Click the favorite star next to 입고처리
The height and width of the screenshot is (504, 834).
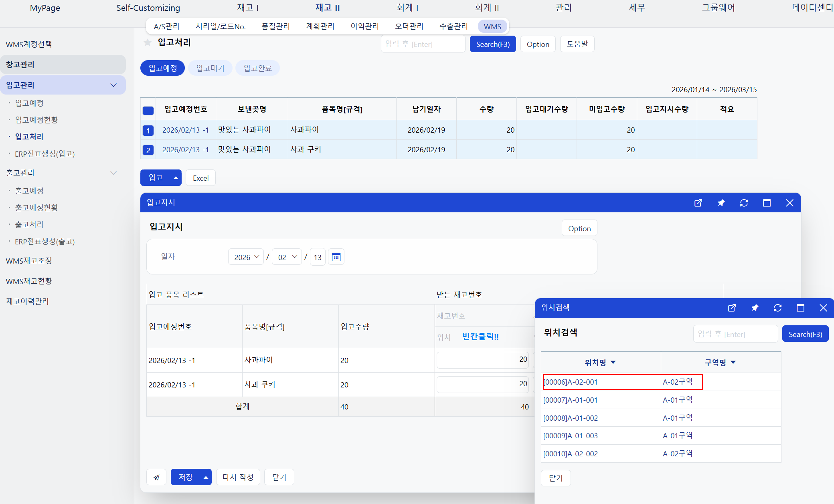(148, 42)
